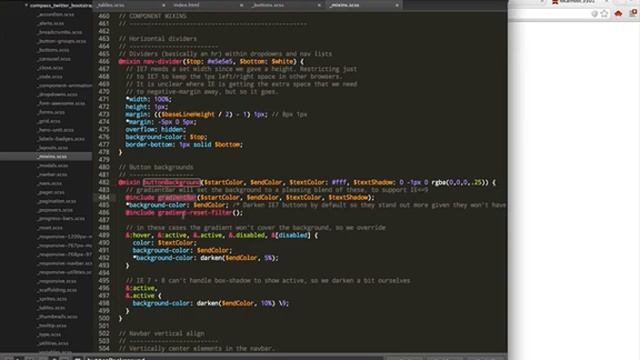
Task: Switch to the index.html editor tab
Action: 187,5
